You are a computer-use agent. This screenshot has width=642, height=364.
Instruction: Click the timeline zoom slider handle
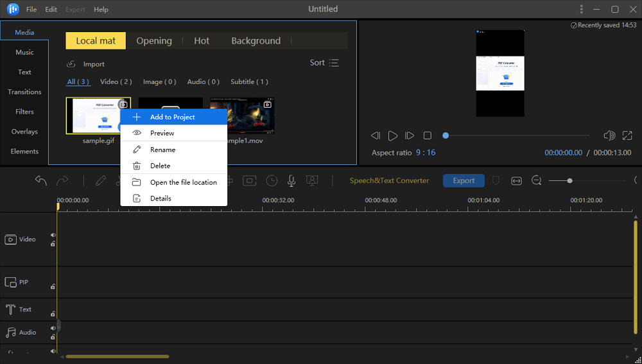coord(569,181)
